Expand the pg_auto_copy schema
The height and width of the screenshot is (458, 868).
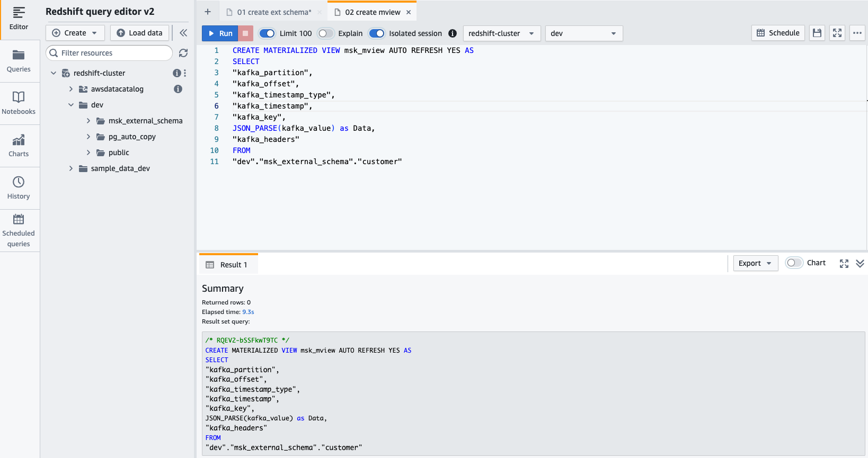tap(88, 137)
